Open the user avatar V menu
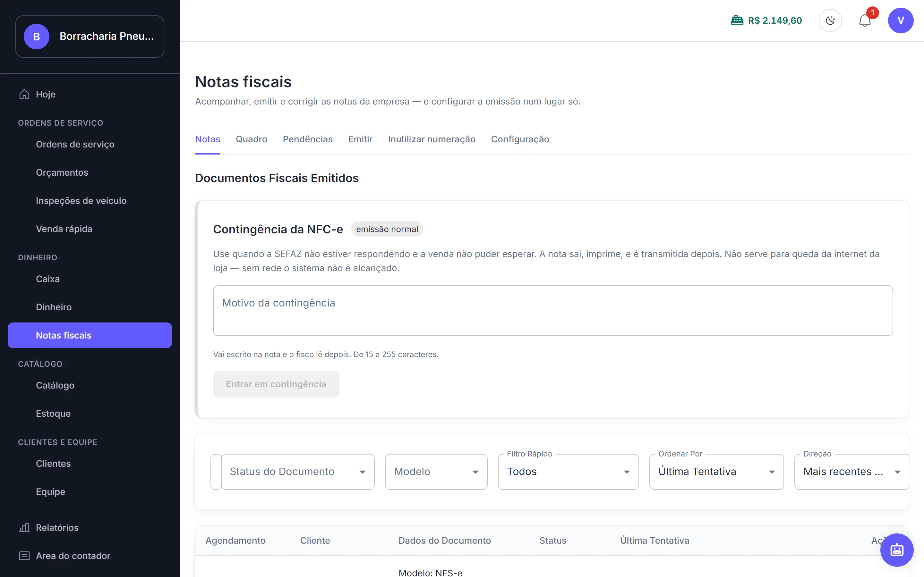 [900, 21]
